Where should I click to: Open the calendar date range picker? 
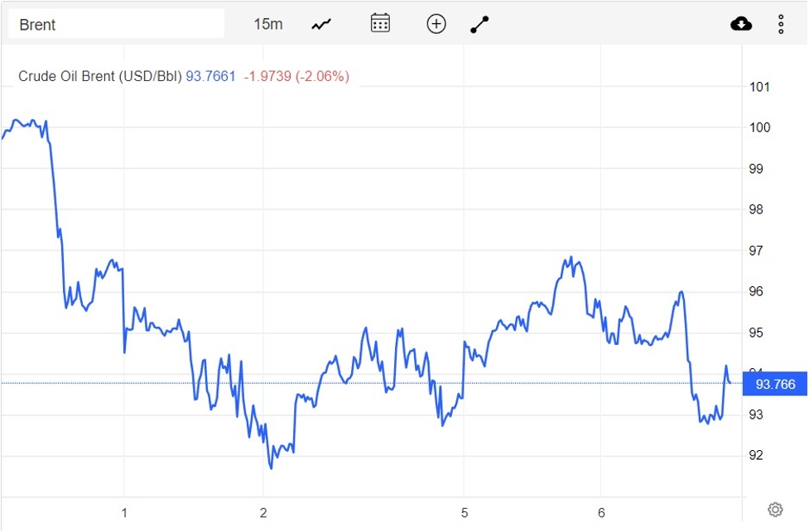380,23
